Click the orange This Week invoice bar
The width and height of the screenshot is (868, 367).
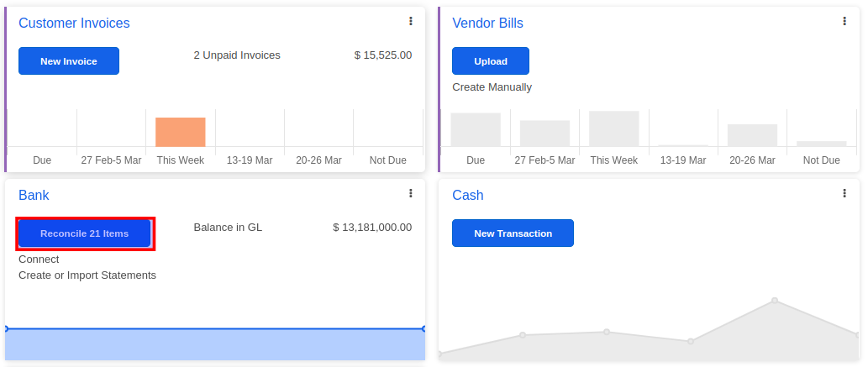(180, 132)
